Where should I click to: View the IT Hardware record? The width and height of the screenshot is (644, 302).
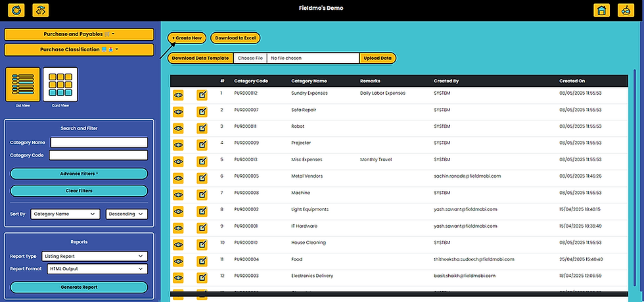tap(178, 228)
